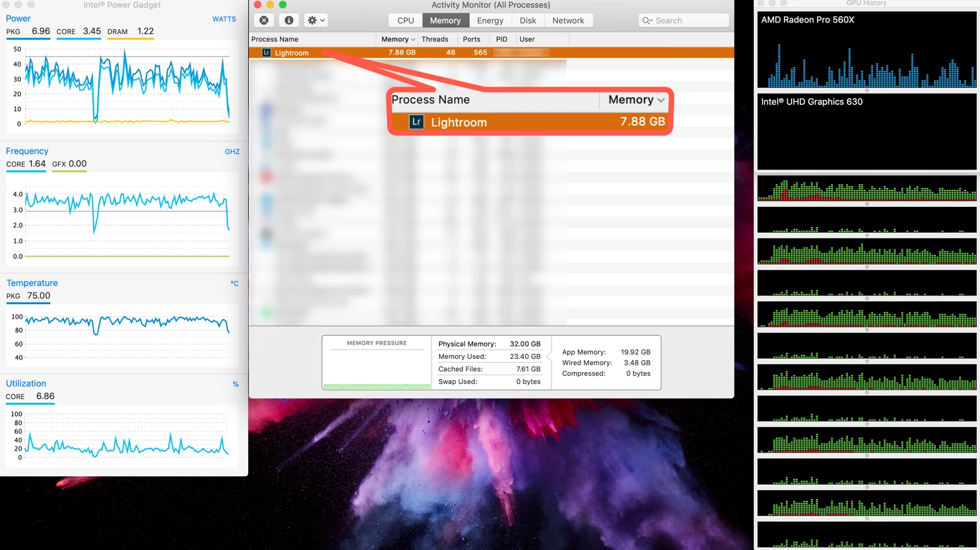980x550 pixels.
Task: Click the Wired Memory 3.48 GB value
Action: [637, 363]
